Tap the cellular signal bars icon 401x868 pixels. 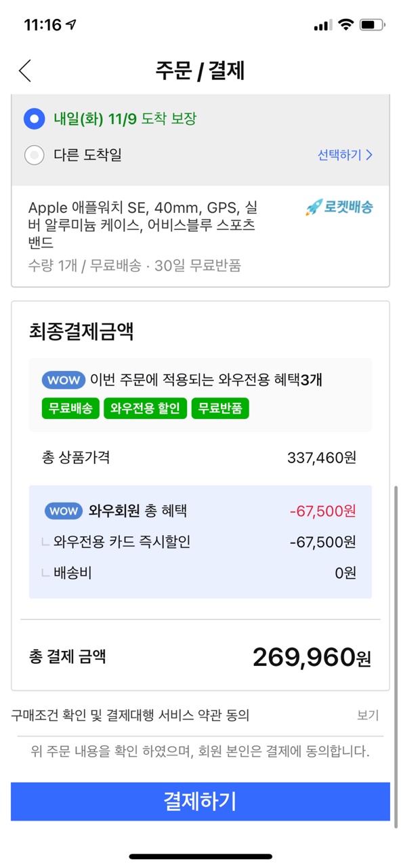pyautogui.click(x=323, y=25)
